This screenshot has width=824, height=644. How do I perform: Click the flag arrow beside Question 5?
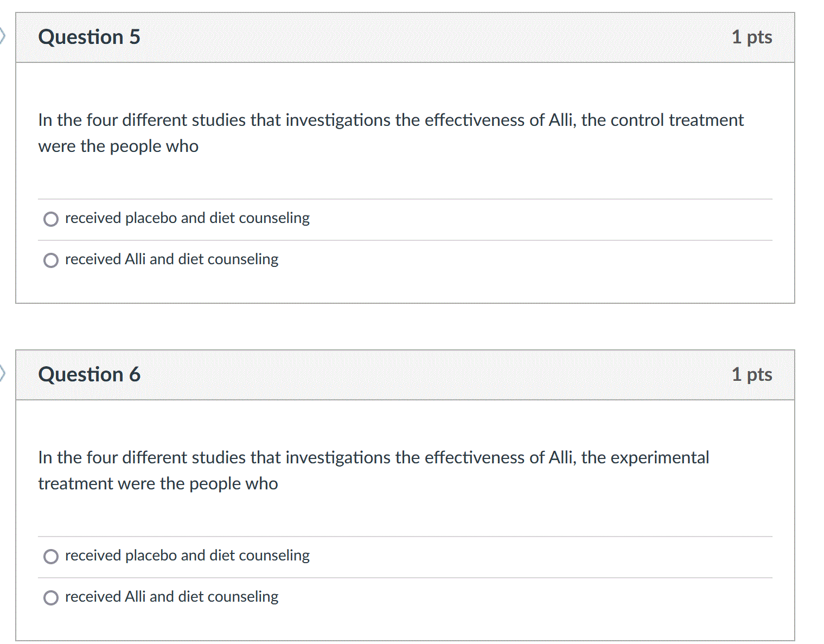pos(2,36)
